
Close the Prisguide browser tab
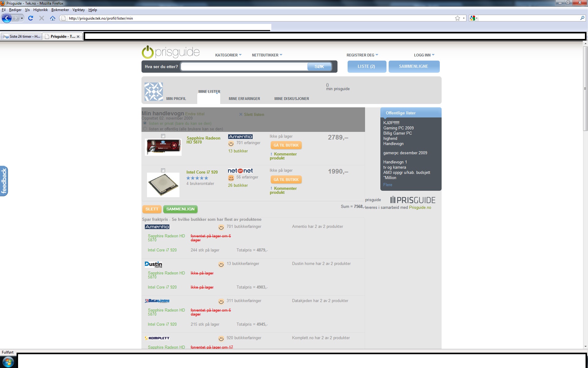click(x=78, y=36)
